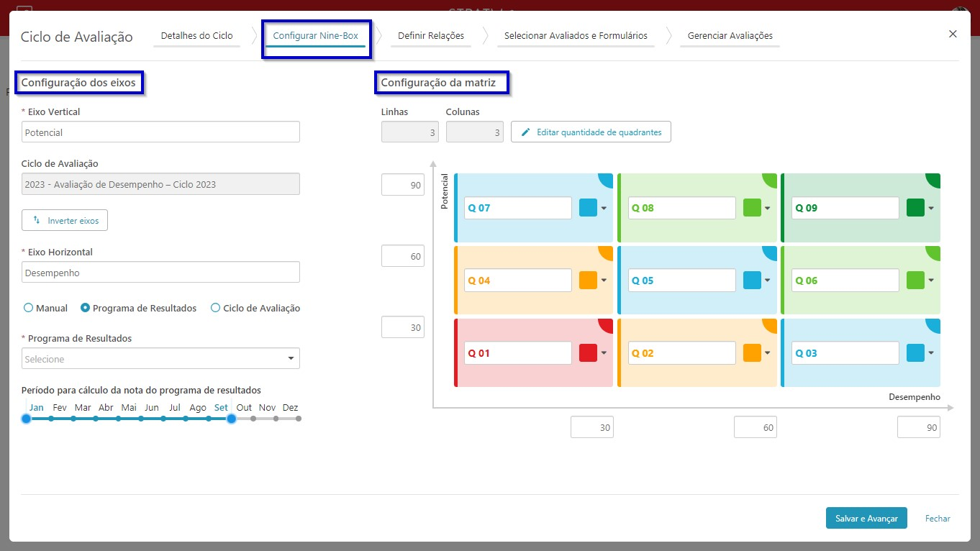980x551 pixels.
Task: Expand color dropdown arrow for Q 06
Action: [931, 281]
